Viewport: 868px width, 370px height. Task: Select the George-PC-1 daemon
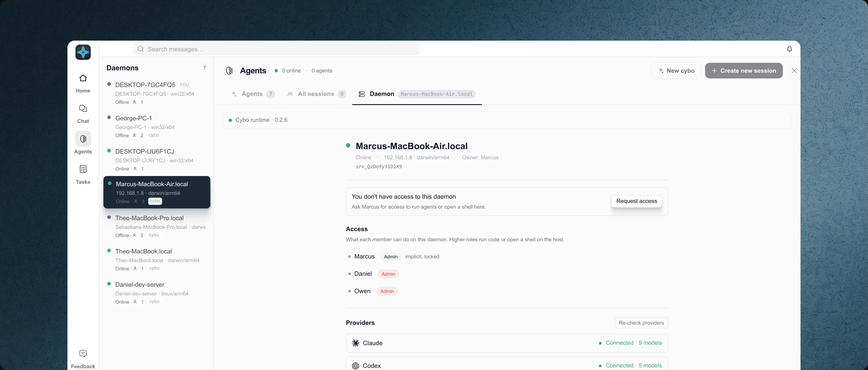pos(157,126)
